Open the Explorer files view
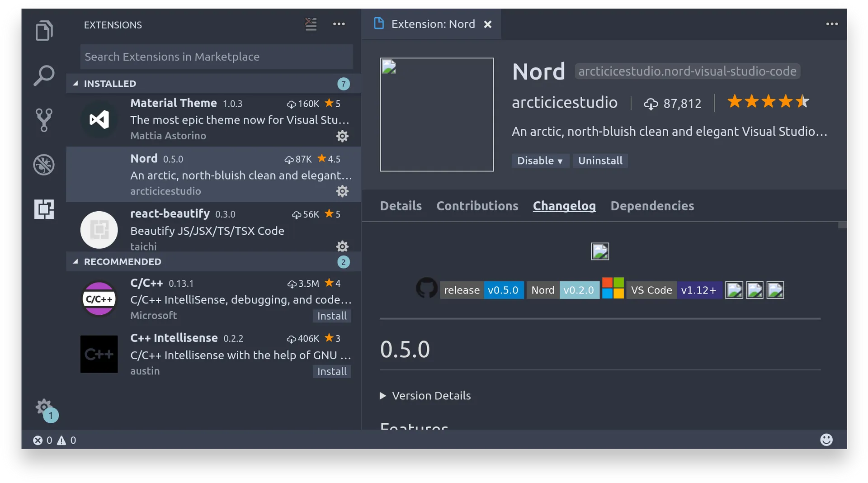The height and width of the screenshot is (483, 868). coord(44,31)
